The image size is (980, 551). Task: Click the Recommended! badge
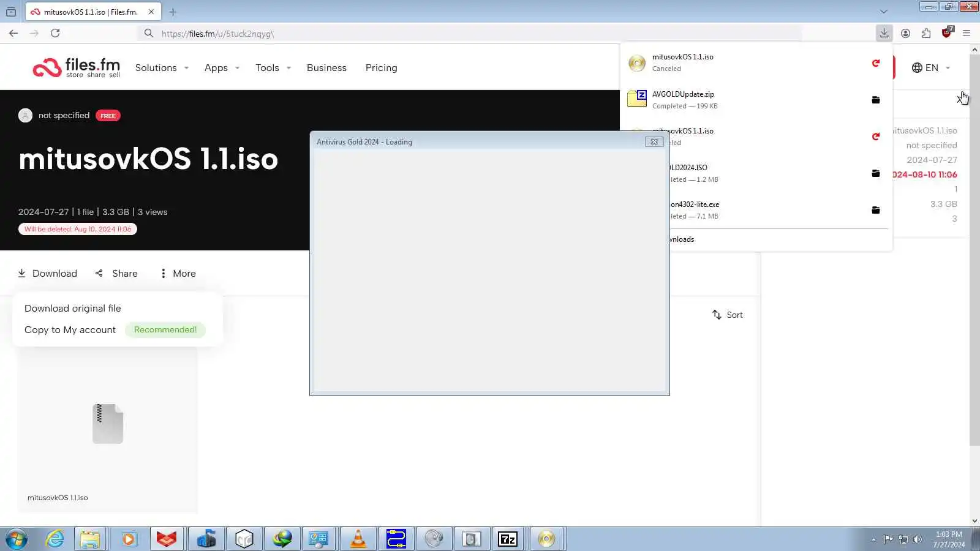[x=165, y=330]
